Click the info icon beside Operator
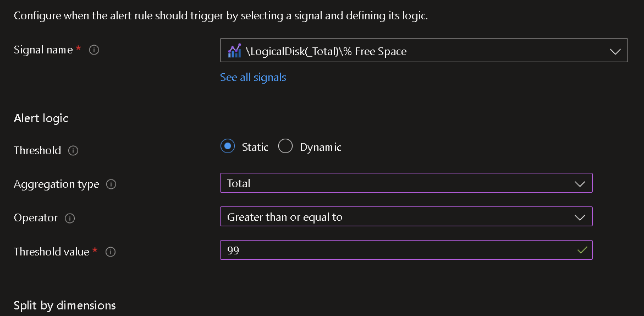The width and height of the screenshot is (644, 316). [70, 218]
